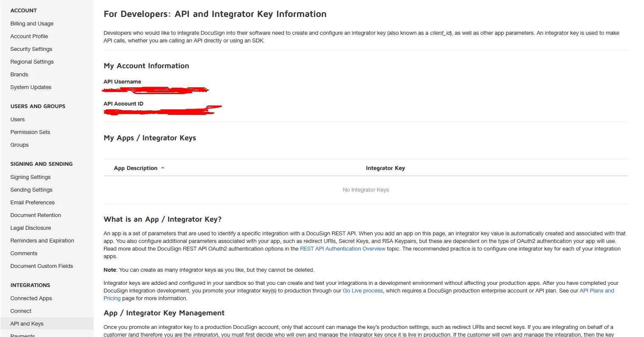This screenshot has height=337, width=644.
Task: Open REST API Authentication Overview link
Action: [x=342, y=249]
